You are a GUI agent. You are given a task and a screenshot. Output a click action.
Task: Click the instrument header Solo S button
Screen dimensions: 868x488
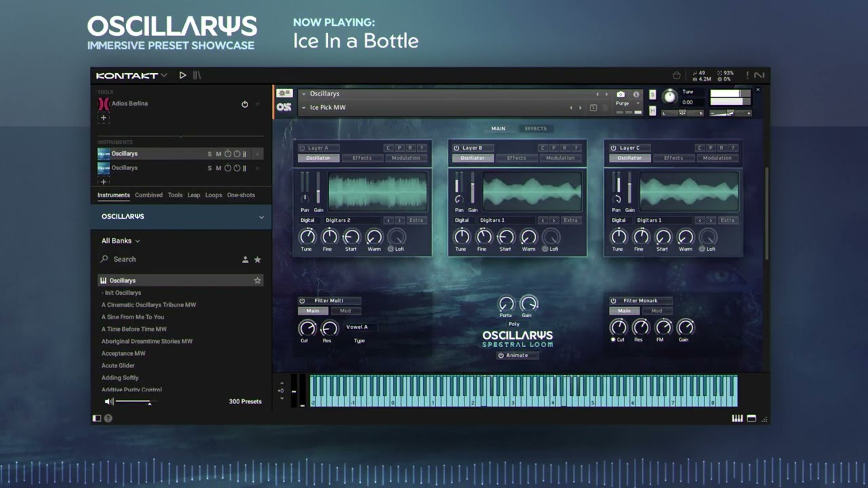652,94
